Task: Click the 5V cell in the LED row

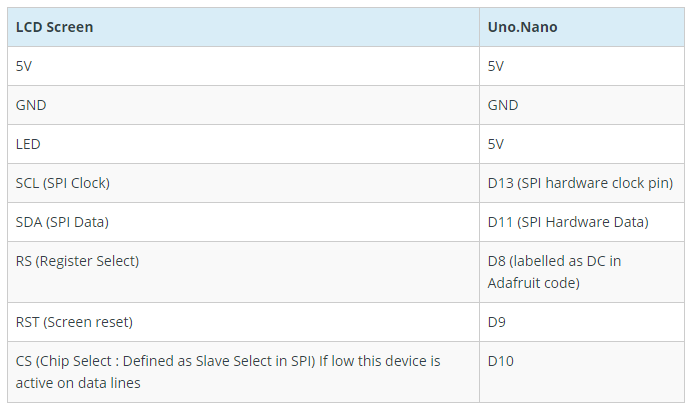Action: [x=582, y=144]
